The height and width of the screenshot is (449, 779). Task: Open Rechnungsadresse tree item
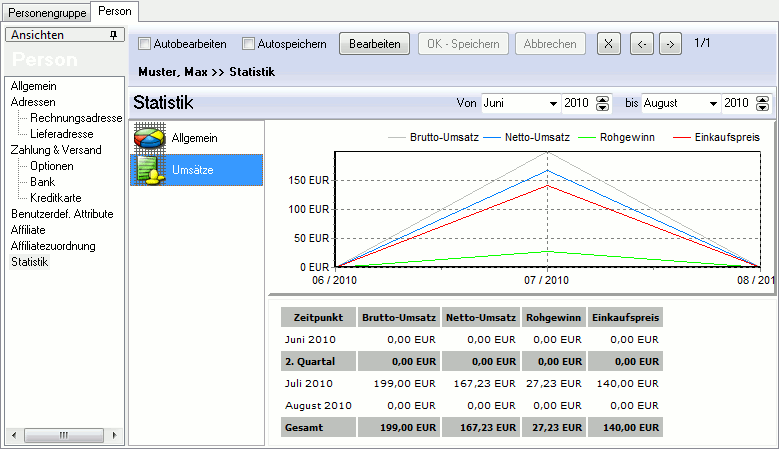tap(76, 118)
